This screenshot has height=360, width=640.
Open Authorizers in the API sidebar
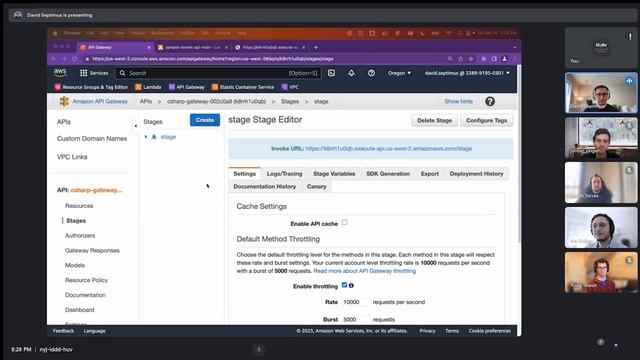coord(80,236)
